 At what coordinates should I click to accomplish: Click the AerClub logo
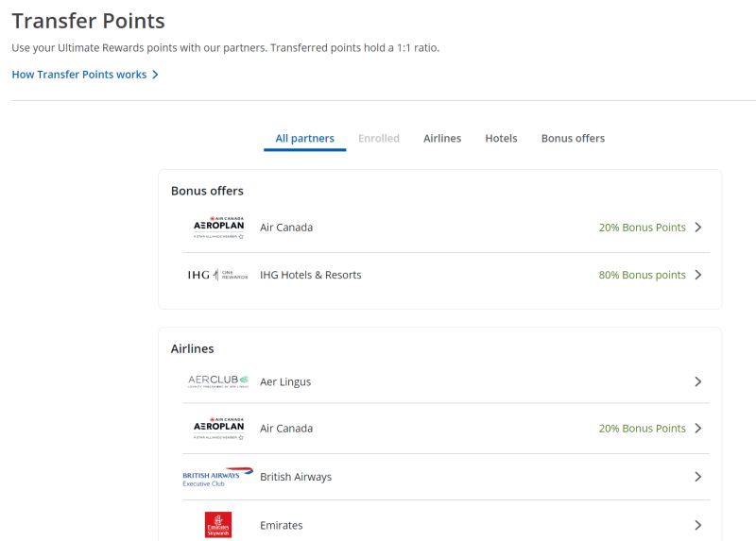coord(218,381)
